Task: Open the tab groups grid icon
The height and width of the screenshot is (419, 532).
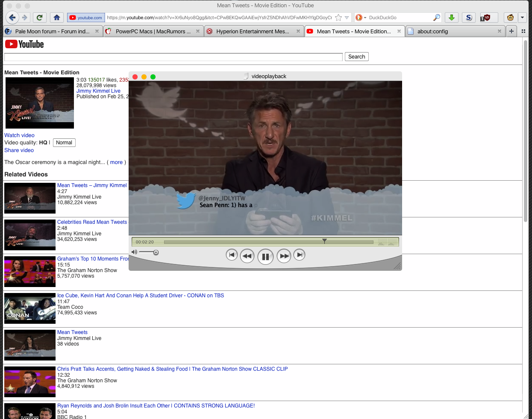Action: pyautogui.click(x=523, y=31)
